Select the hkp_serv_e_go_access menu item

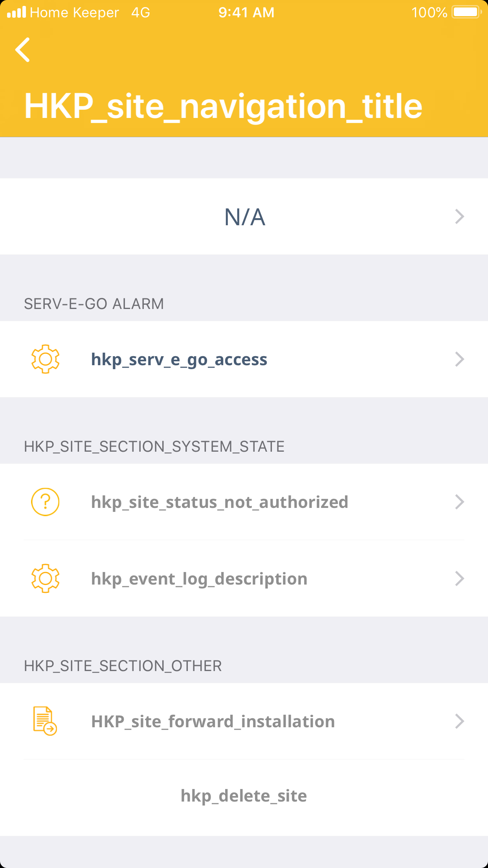(x=179, y=360)
